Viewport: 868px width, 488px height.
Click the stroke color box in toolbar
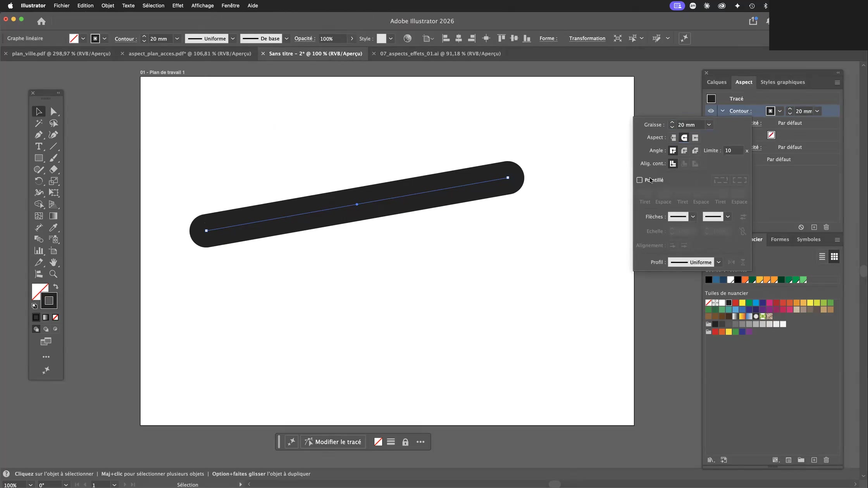pos(49,301)
